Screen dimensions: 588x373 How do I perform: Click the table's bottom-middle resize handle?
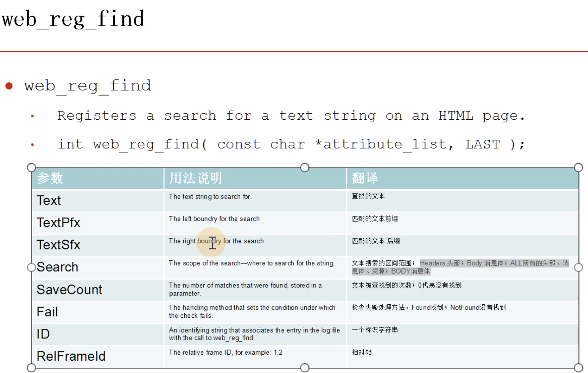click(305, 368)
